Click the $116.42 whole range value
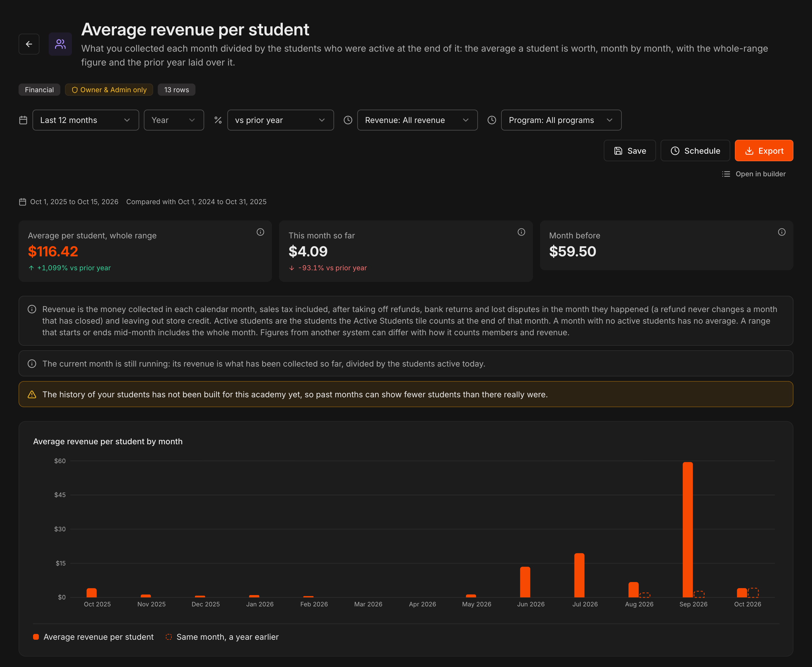The width and height of the screenshot is (812, 667). coord(53,251)
